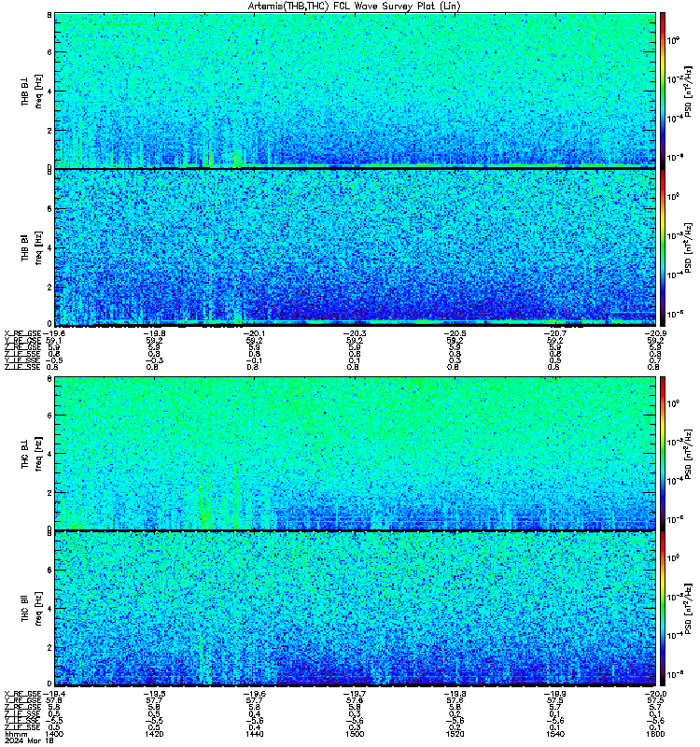The height and width of the screenshot is (747, 700).
Task: Click the '2024 Mar 18' date label
Action: pos(29,740)
